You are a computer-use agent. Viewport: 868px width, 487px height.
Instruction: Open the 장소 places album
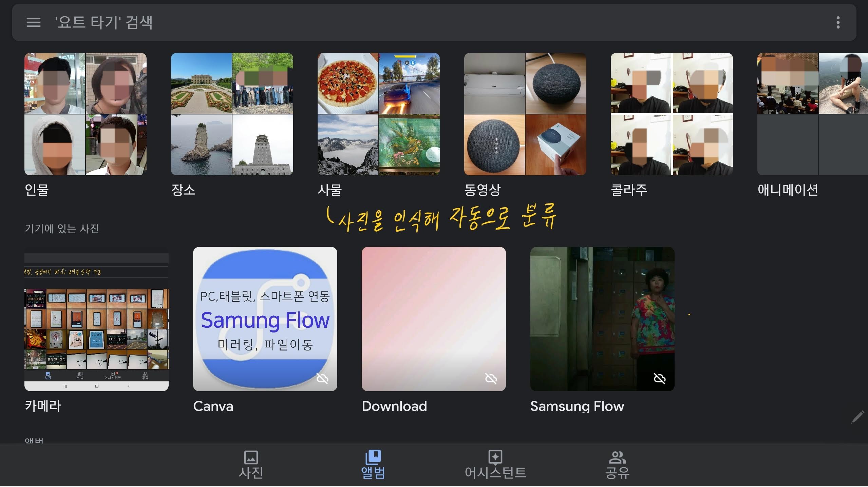coord(232,114)
